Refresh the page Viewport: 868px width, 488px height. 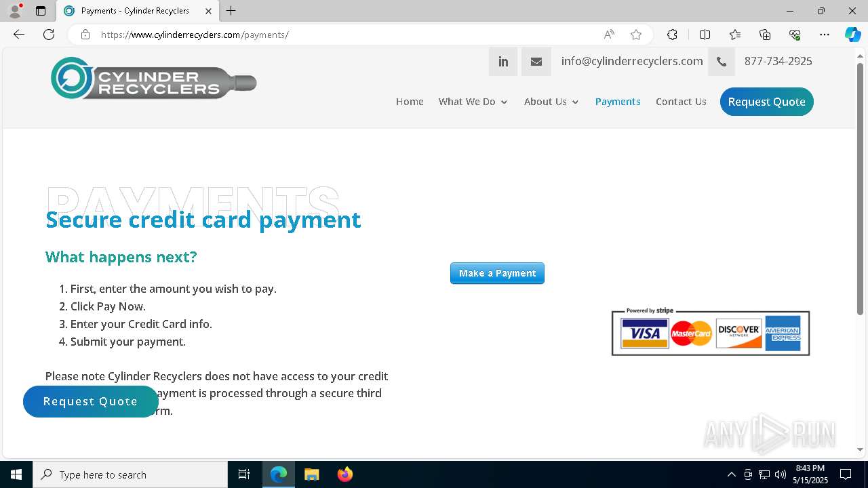pyautogui.click(x=49, y=35)
